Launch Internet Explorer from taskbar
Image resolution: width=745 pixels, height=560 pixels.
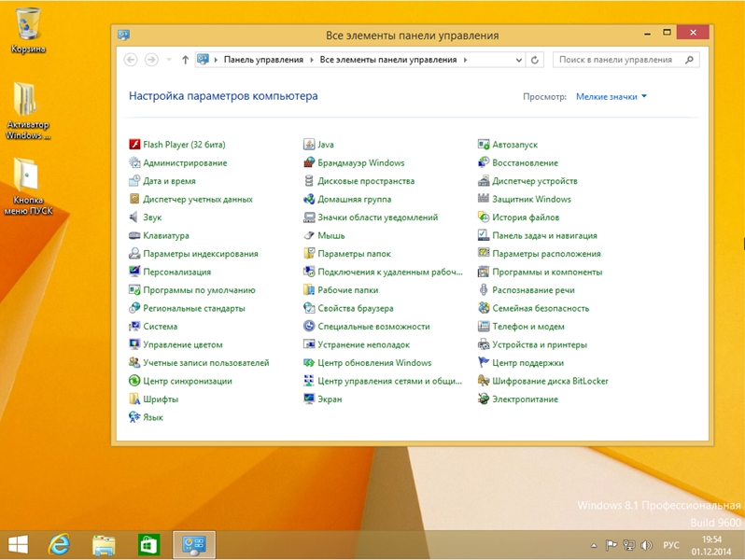click(60, 545)
